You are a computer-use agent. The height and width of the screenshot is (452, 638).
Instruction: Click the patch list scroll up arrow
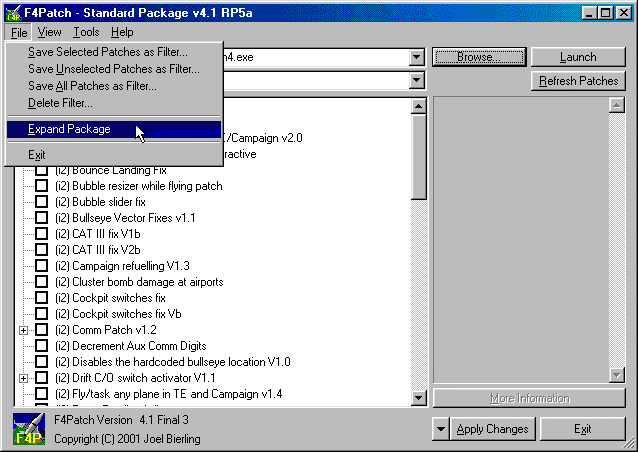tap(419, 105)
